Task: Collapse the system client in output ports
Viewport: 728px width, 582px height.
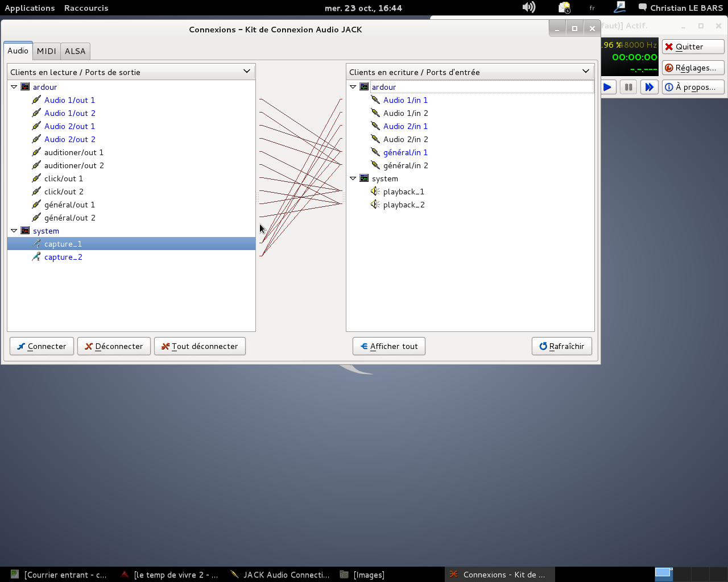Action: coord(14,231)
